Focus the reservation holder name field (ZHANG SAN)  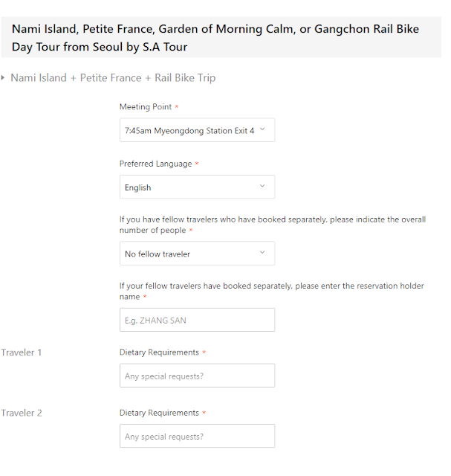click(197, 320)
